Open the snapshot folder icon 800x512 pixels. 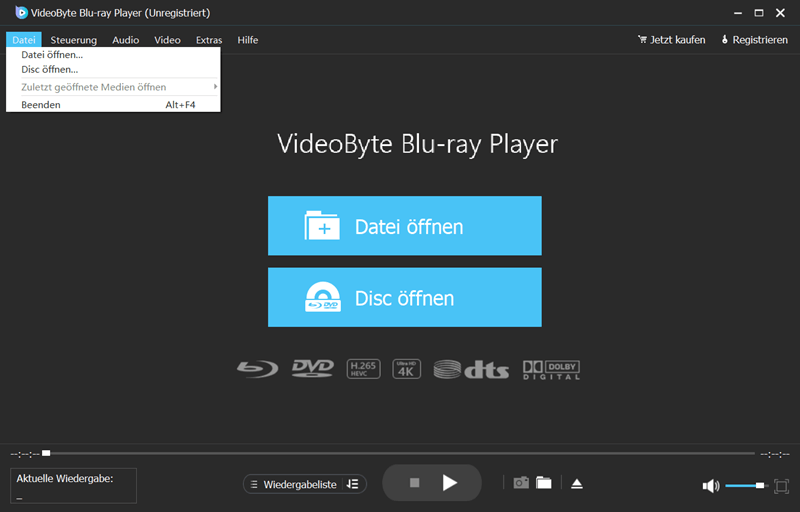pyautogui.click(x=544, y=482)
